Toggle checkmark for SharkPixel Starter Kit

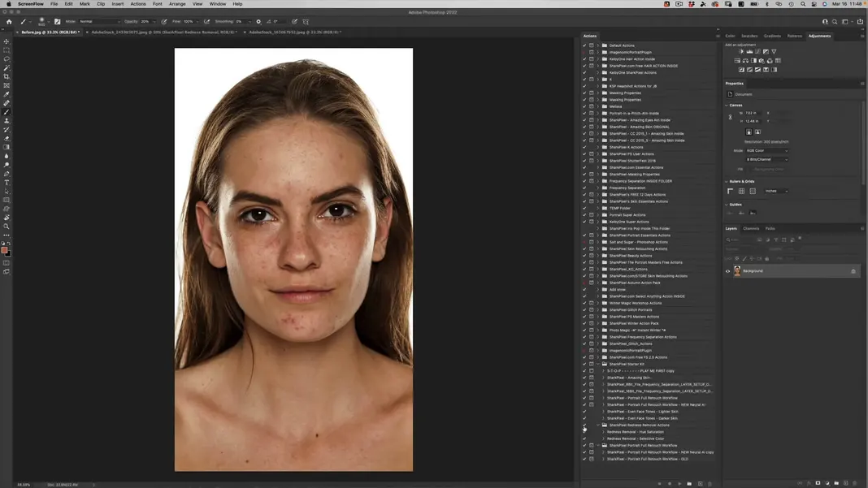pos(584,364)
